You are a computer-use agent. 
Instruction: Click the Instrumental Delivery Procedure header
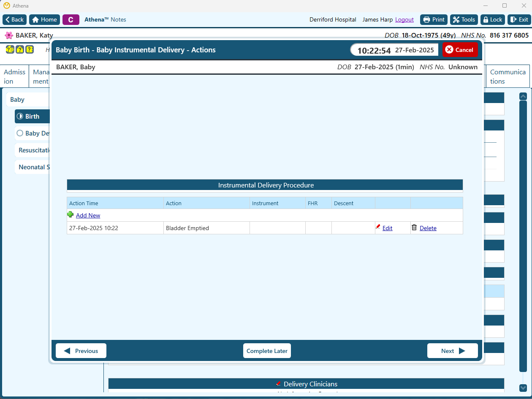[265, 185]
